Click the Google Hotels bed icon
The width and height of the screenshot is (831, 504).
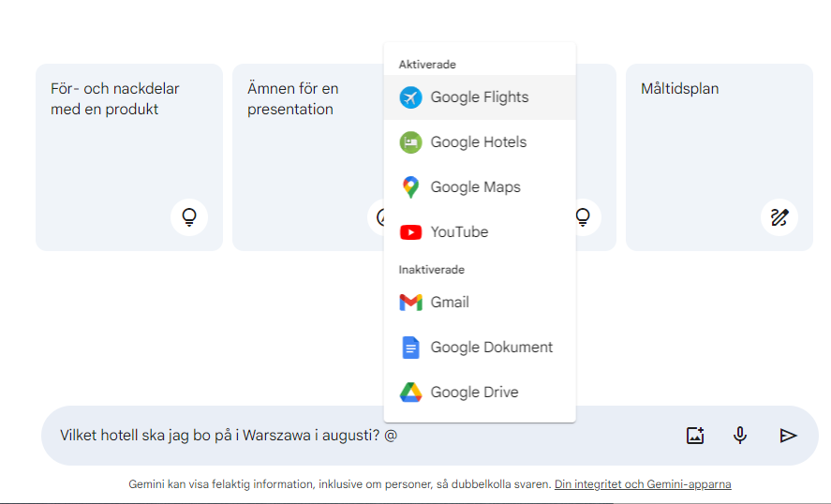[x=410, y=142]
